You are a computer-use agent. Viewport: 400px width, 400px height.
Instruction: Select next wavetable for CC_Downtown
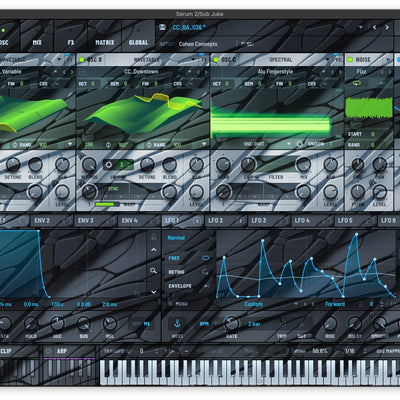pos(206,72)
